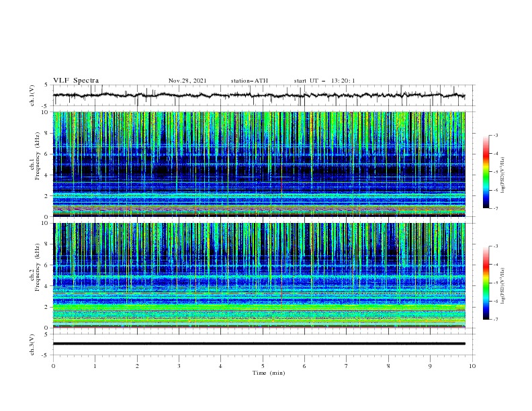Click the 'VLF Spectra' title text
The width and height of the screenshot is (532, 411).
(x=76, y=81)
